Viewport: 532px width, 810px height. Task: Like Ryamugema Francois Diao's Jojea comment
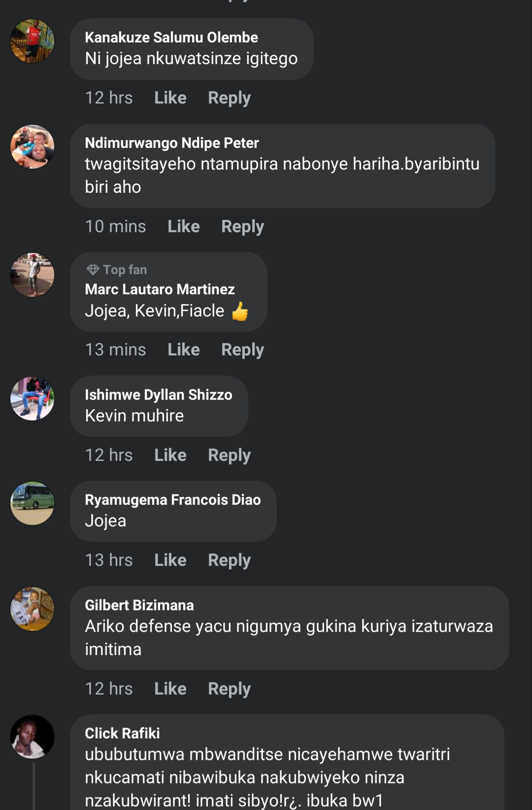[170, 560]
